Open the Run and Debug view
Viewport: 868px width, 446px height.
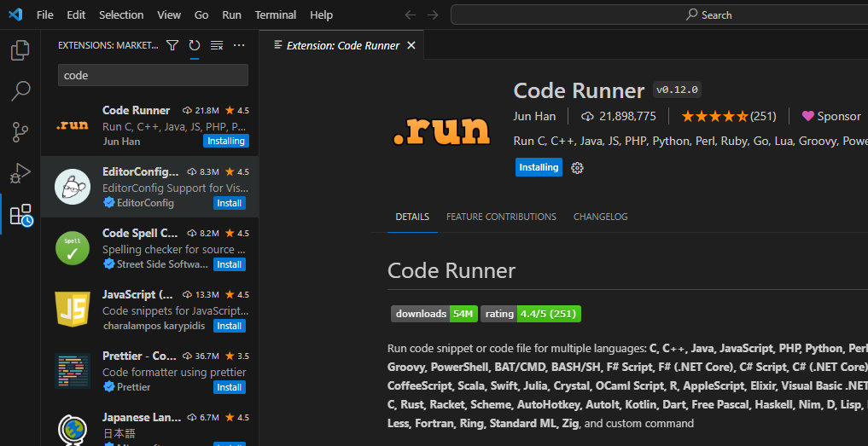click(20, 173)
